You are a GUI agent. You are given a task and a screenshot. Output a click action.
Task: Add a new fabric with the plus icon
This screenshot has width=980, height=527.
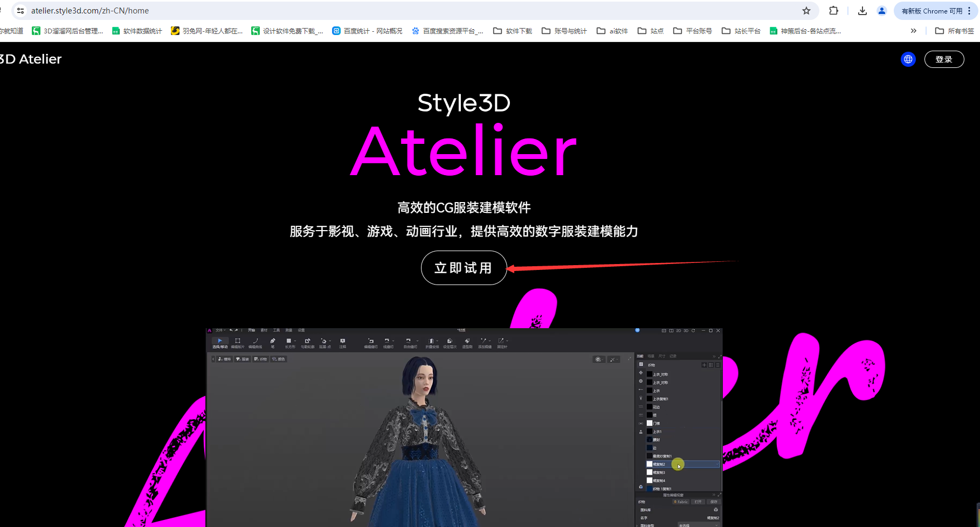704,365
